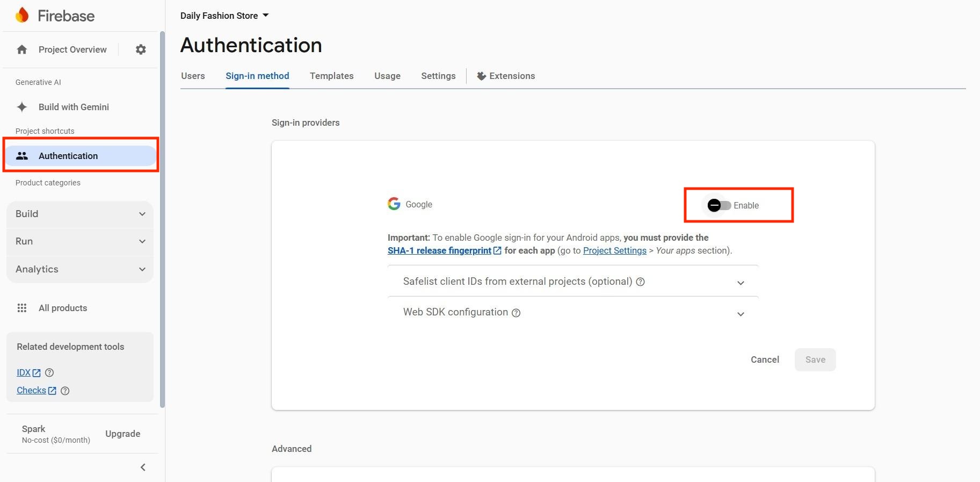Expand the Build category

[x=80, y=214]
